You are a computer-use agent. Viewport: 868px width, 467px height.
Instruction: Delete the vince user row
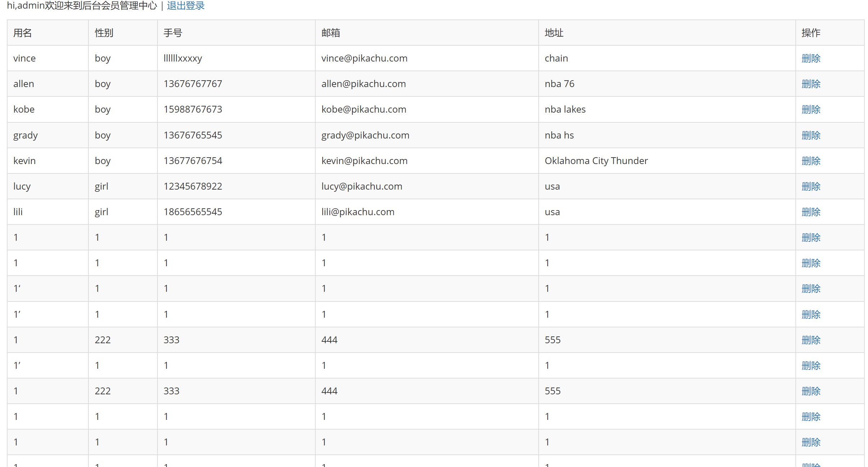tap(811, 58)
